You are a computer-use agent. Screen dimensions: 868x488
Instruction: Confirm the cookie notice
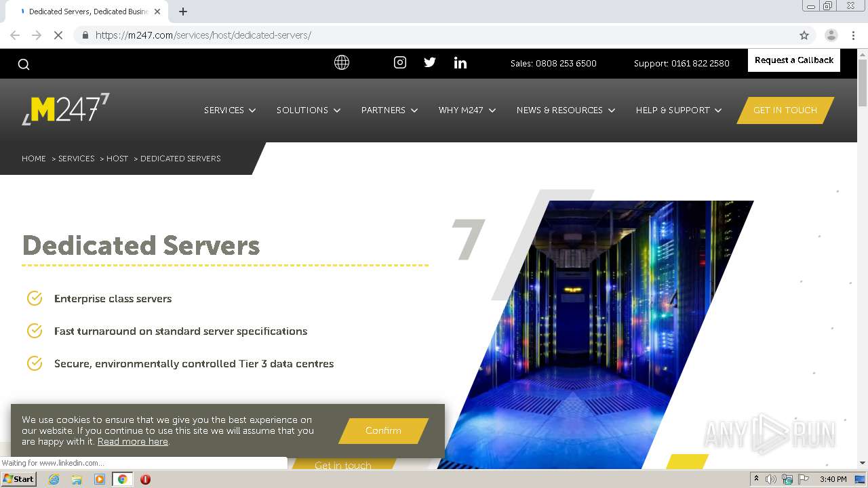click(383, 430)
